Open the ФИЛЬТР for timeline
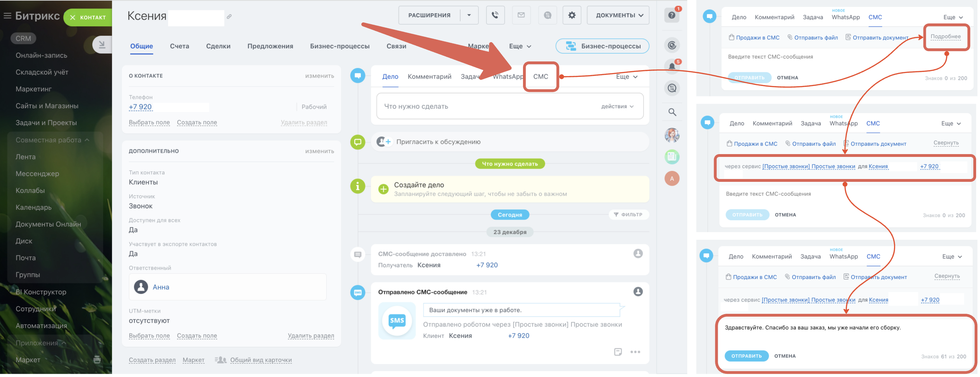The height and width of the screenshot is (377, 980). point(628,215)
